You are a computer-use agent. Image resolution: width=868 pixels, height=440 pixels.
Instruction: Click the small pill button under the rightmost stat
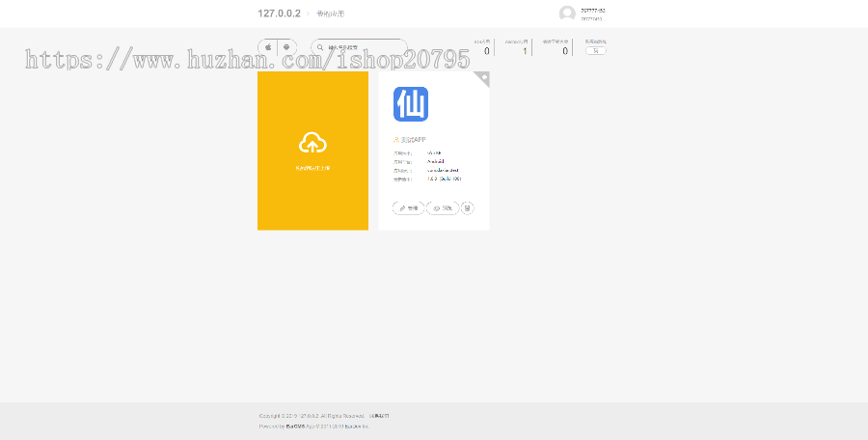pos(595,51)
